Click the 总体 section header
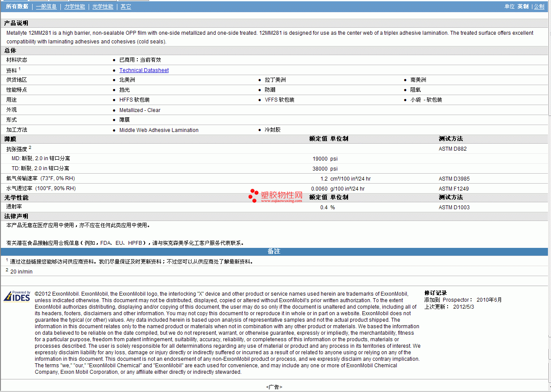Viewport: 551px width, 392px height. 10,50
